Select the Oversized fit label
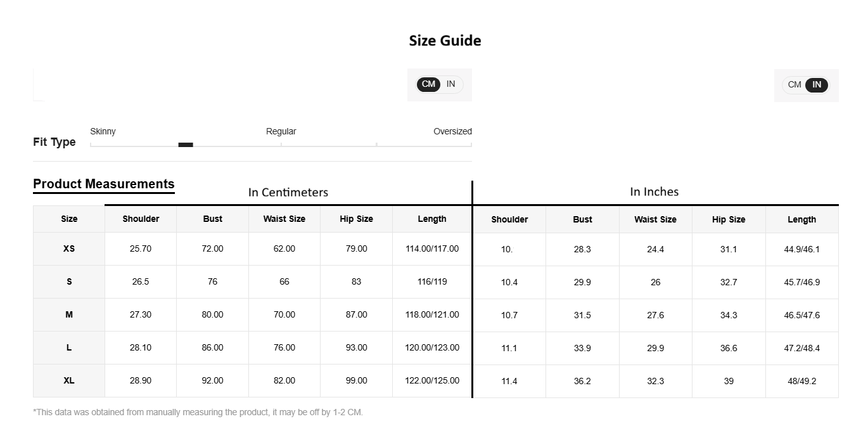The height and width of the screenshot is (445, 868). tap(452, 131)
